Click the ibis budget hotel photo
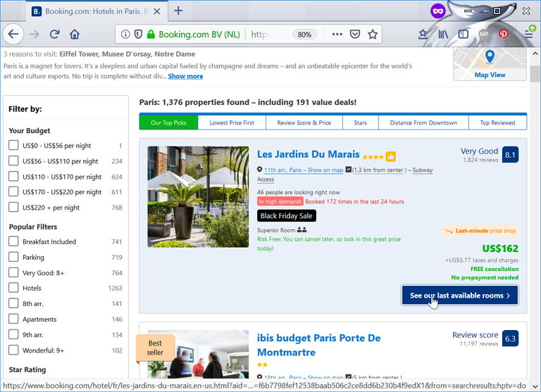The width and height of the screenshot is (541, 392). coord(198,354)
